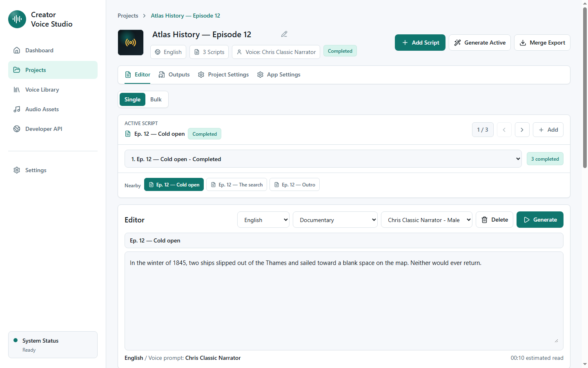Click the Atlas History — Episode 12 breadcrumb
588x368 pixels.
[x=185, y=16]
